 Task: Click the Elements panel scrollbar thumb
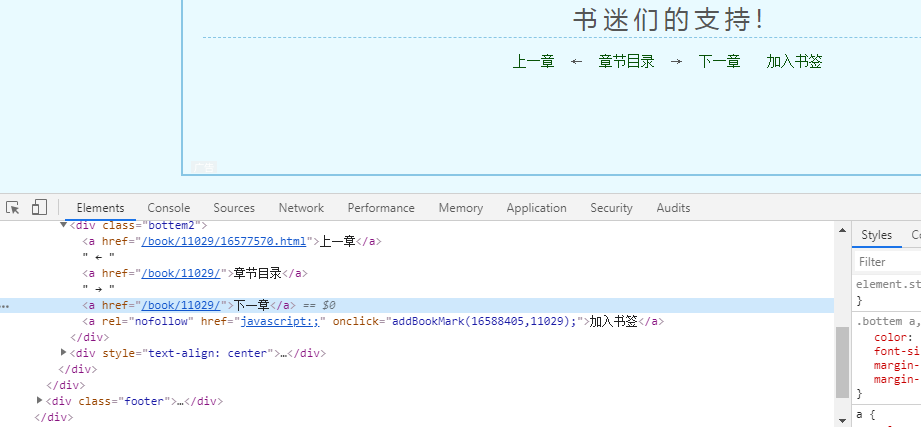point(842,362)
